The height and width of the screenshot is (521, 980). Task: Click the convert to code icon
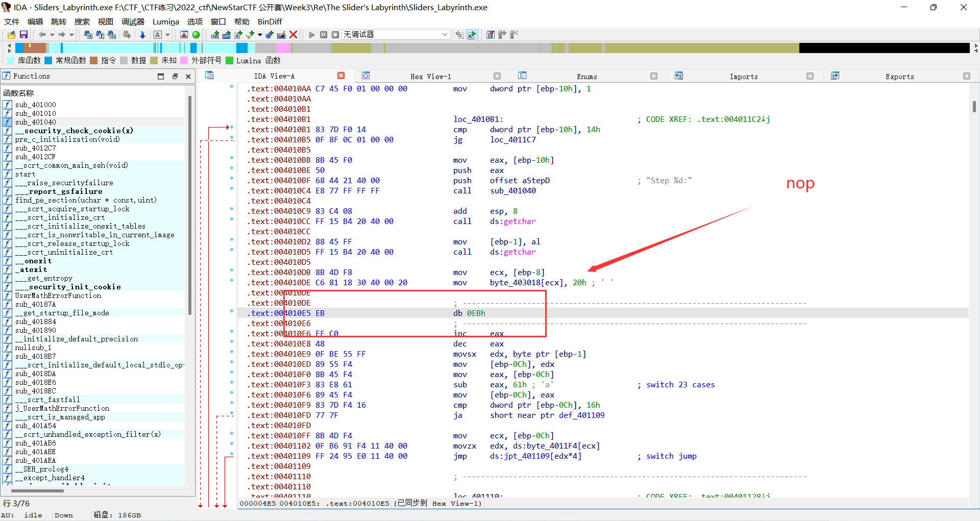pyautogui.click(x=215, y=35)
